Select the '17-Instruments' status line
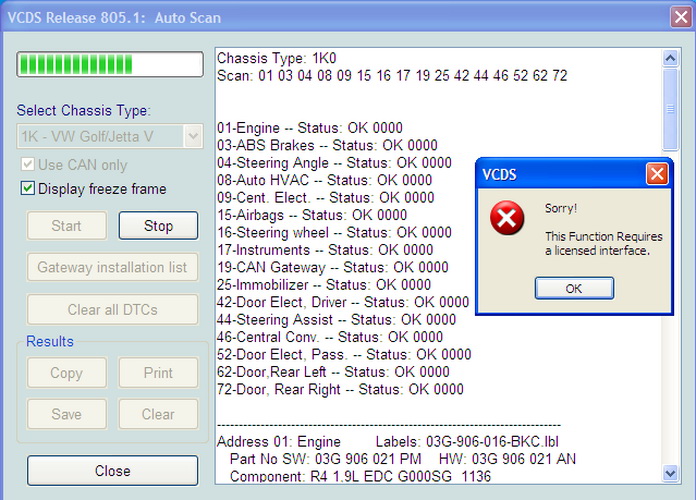The width and height of the screenshot is (696, 500). tap(325, 250)
